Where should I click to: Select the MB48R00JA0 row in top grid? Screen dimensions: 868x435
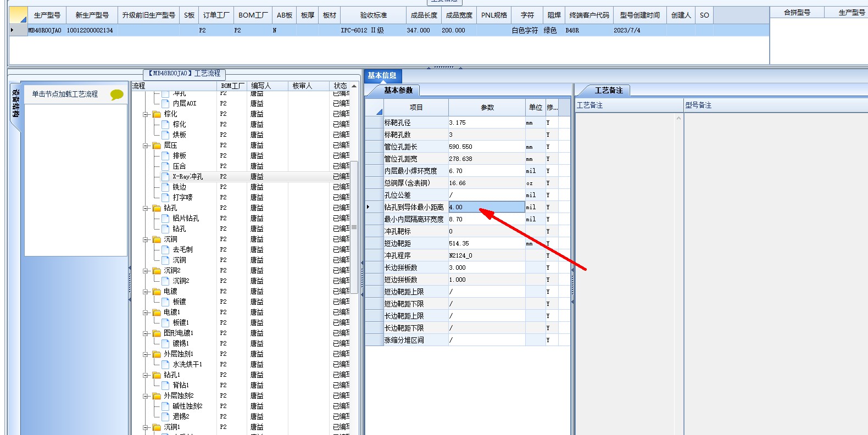(389, 30)
